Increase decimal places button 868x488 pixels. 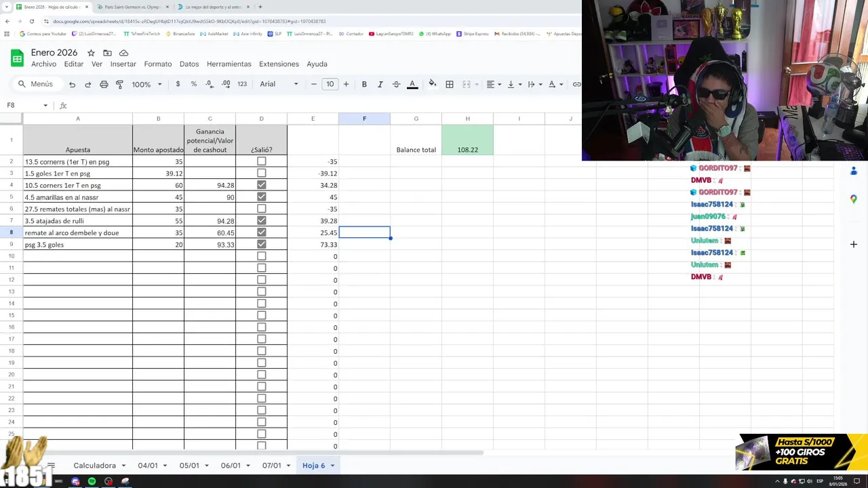click(x=225, y=84)
